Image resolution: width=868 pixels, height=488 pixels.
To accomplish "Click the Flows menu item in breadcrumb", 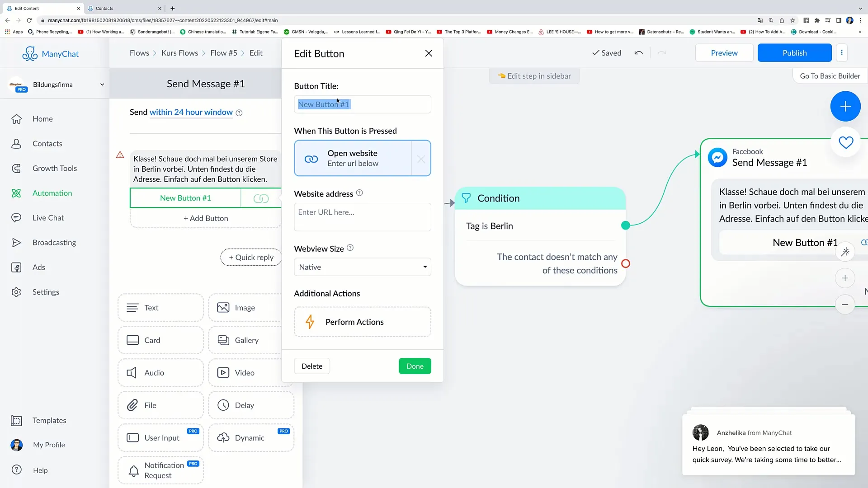I will [139, 53].
